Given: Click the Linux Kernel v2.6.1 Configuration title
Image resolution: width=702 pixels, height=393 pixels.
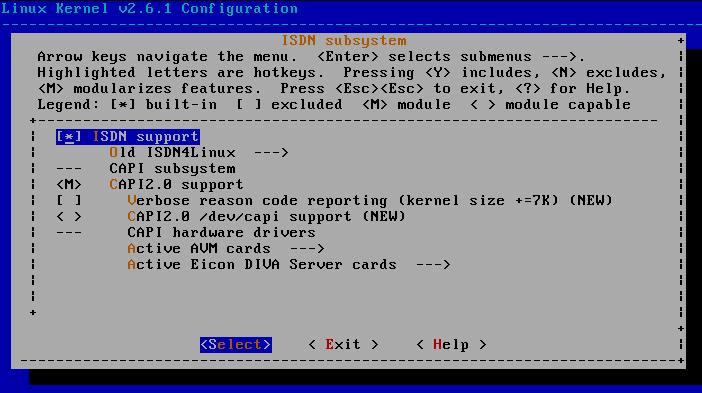Looking at the screenshot, I should [150, 9].
